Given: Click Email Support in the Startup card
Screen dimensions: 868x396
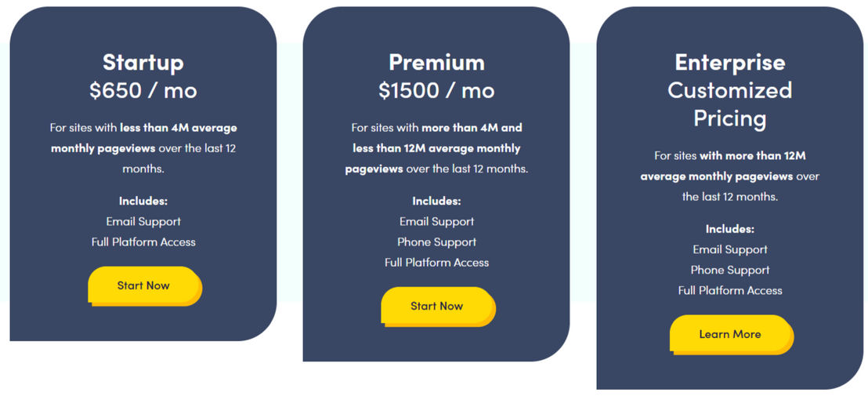Looking at the screenshot, I should [143, 222].
